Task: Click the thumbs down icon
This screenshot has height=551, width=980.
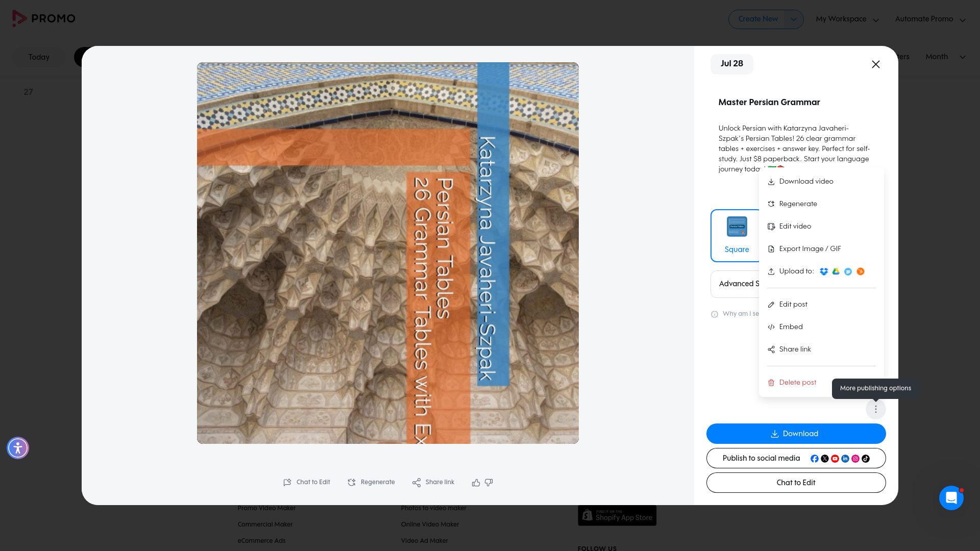Action: (x=488, y=483)
